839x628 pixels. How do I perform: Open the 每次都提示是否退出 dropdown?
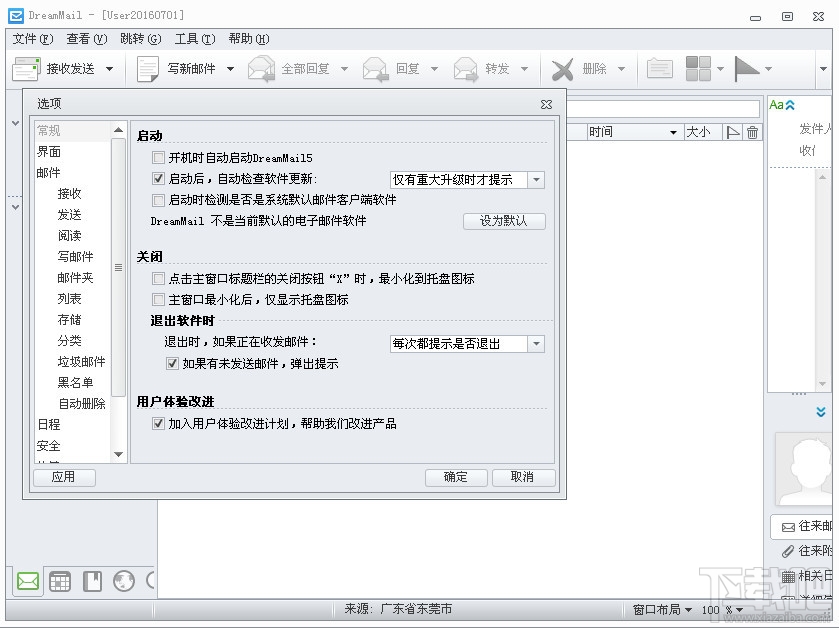pos(537,343)
